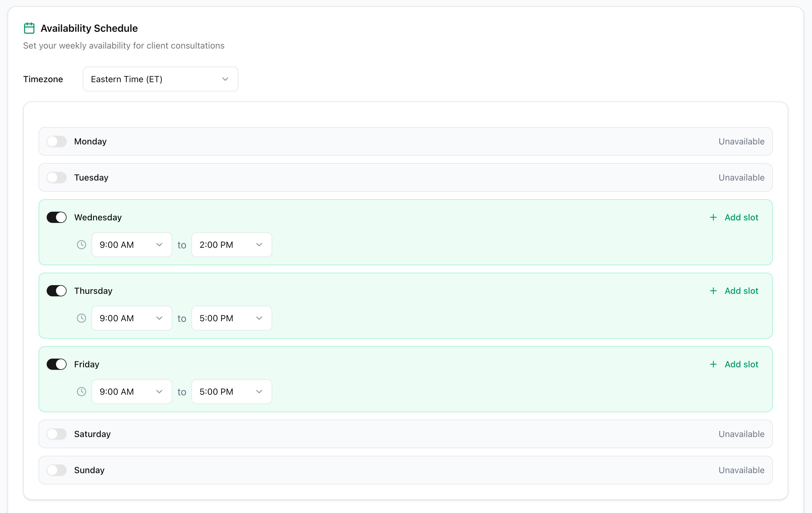Click the Unavailable status in Monday's row

coord(741,141)
